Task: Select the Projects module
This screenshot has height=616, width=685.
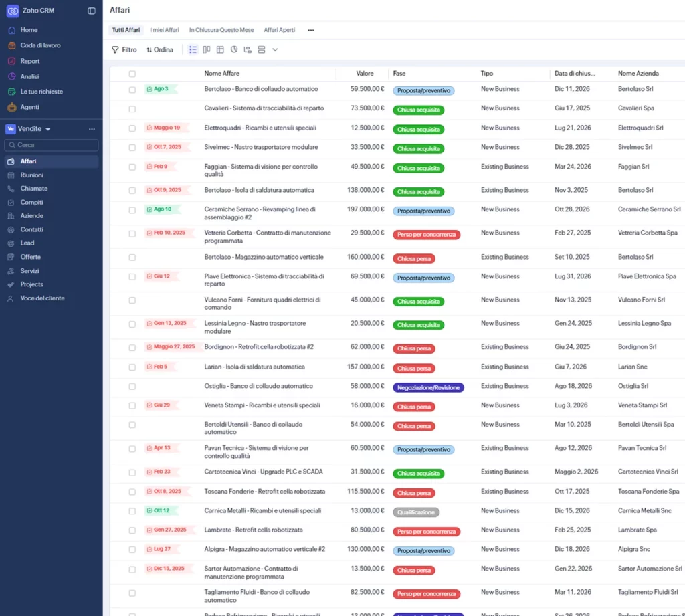Action: tap(32, 284)
